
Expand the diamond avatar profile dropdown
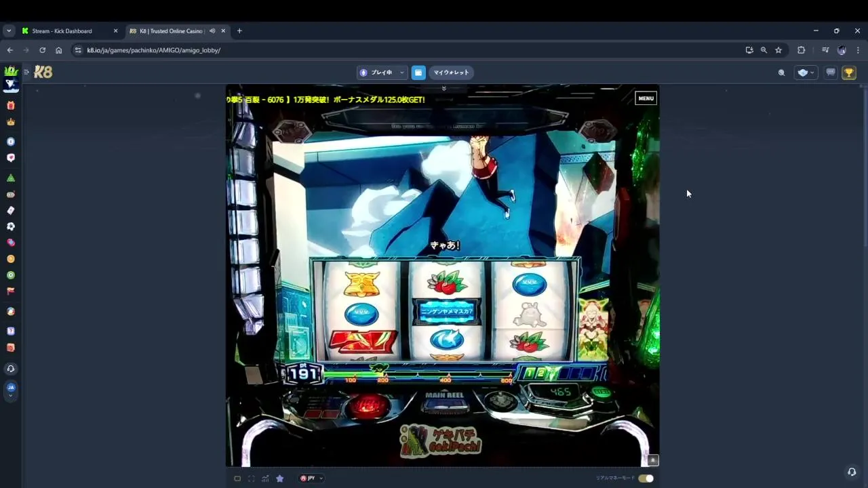click(x=806, y=73)
